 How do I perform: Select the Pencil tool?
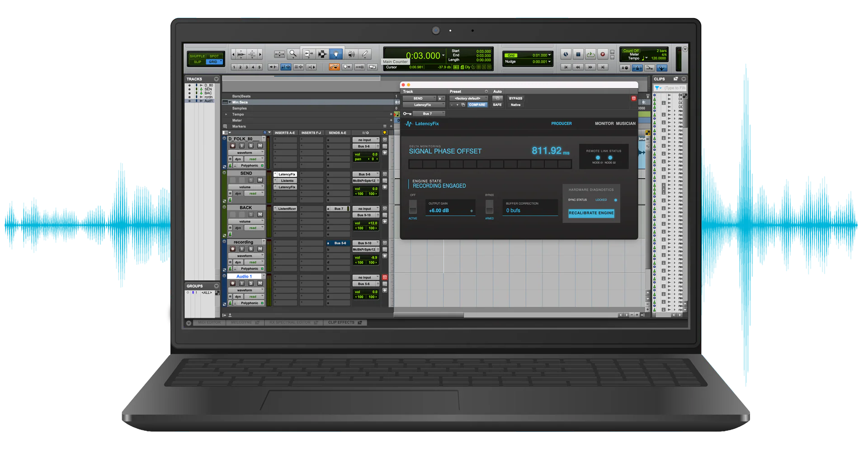[365, 54]
